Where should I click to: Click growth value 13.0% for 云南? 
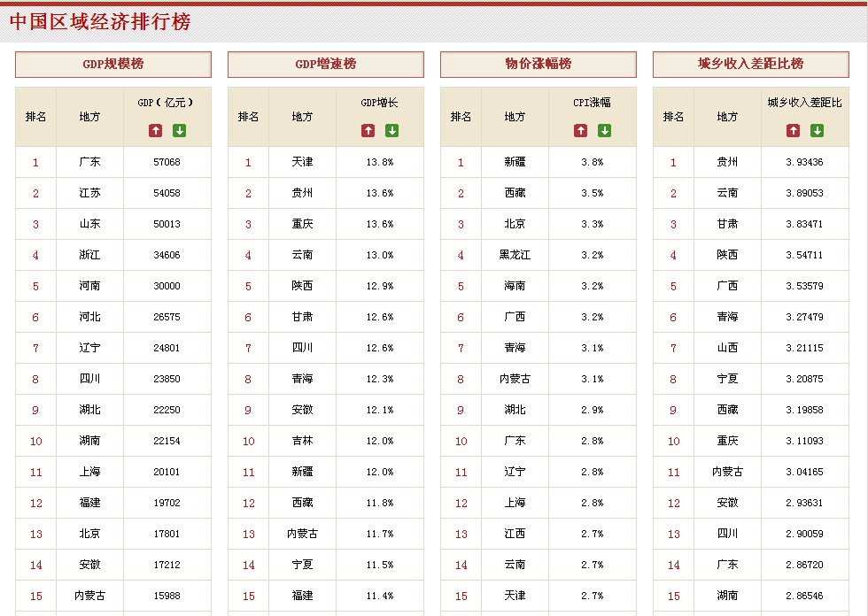tap(380, 255)
